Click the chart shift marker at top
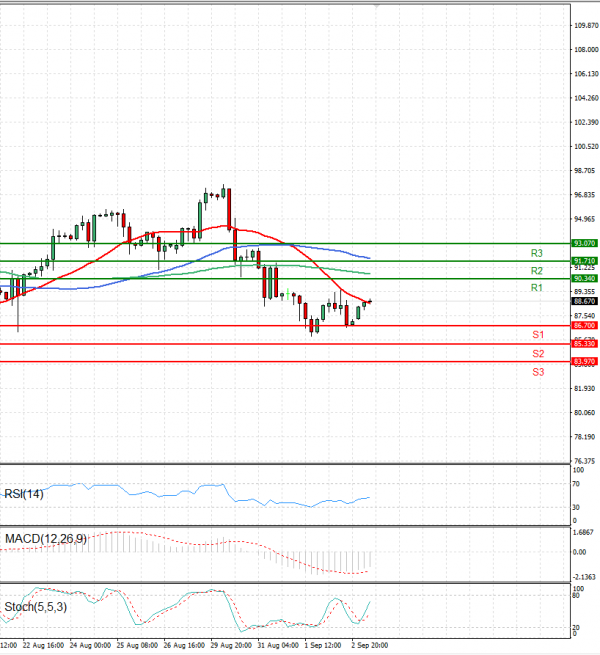 (376, 6)
